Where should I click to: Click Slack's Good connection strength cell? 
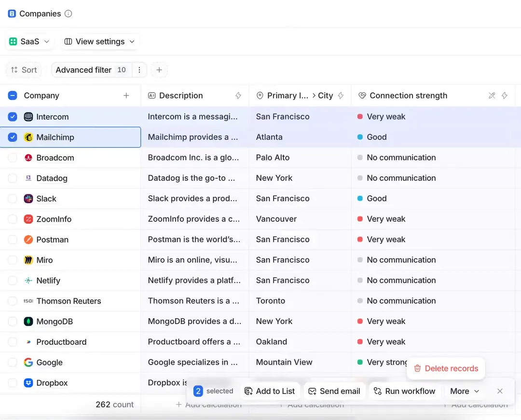pos(433,199)
